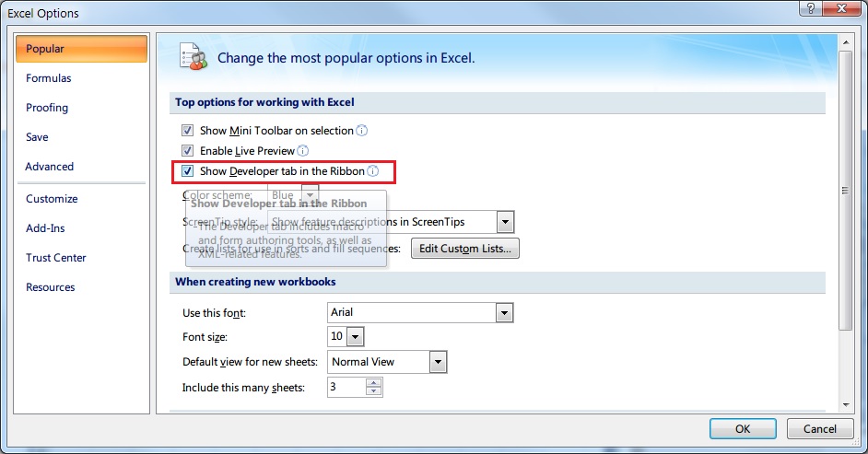Toggle Enable Live Preview checkbox

pos(188,150)
